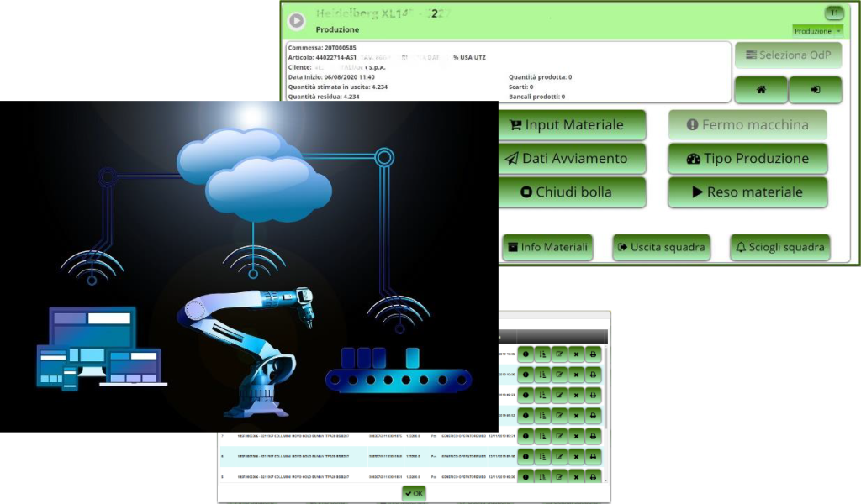Image resolution: width=861 pixels, height=504 pixels.
Task: Click Uscita squadra
Action: (x=662, y=248)
